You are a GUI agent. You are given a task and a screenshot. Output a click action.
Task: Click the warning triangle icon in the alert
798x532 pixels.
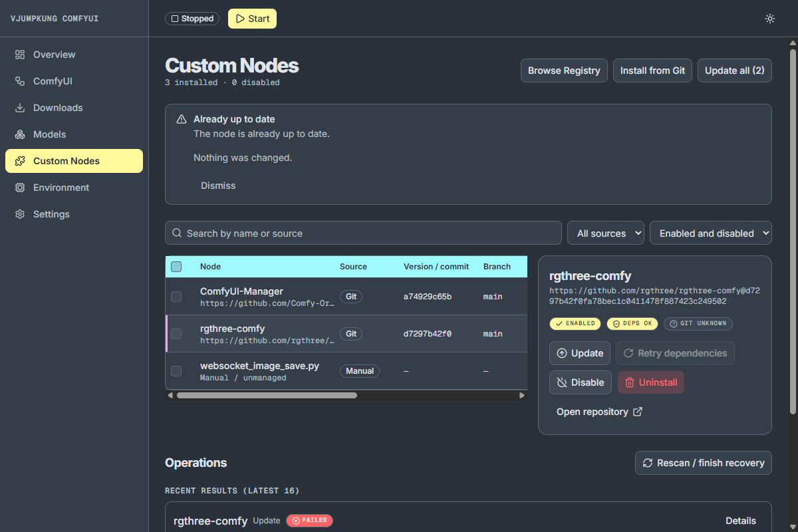click(x=182, y=120)
